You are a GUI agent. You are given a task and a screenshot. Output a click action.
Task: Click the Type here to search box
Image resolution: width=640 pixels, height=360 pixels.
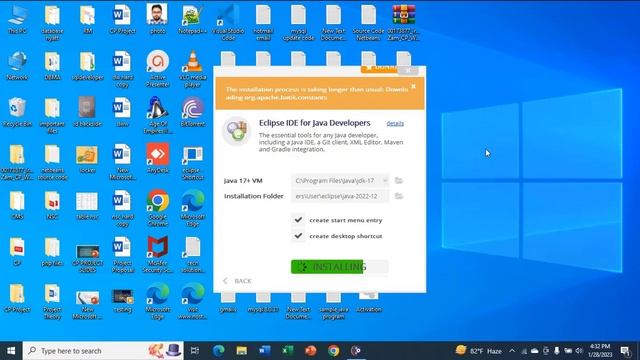[103, 351]
